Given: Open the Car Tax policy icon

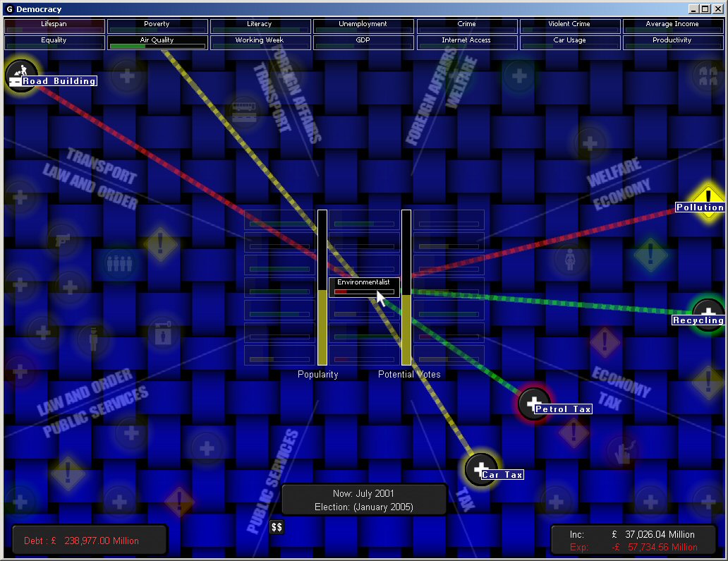Looking at the screenshot, I should [481, 469].
